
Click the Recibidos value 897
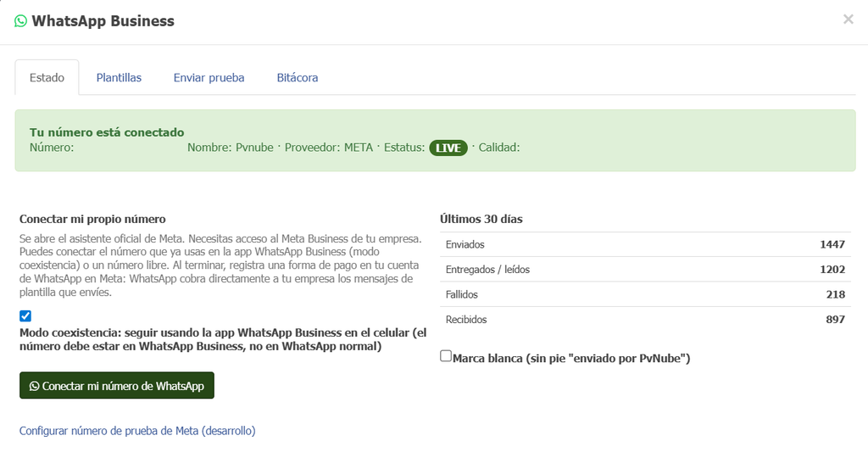(835, 320)
